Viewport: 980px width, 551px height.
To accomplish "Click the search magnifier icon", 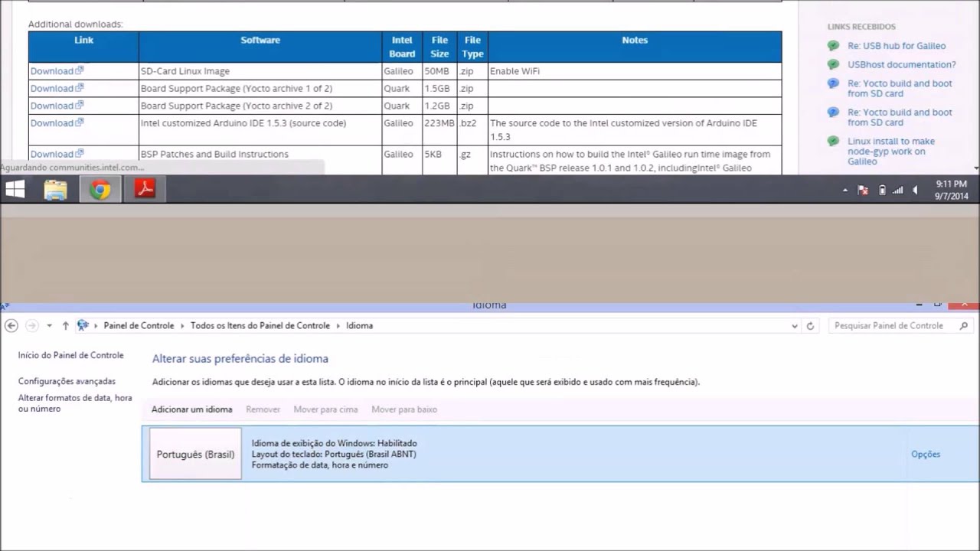I will coord(964,326).
